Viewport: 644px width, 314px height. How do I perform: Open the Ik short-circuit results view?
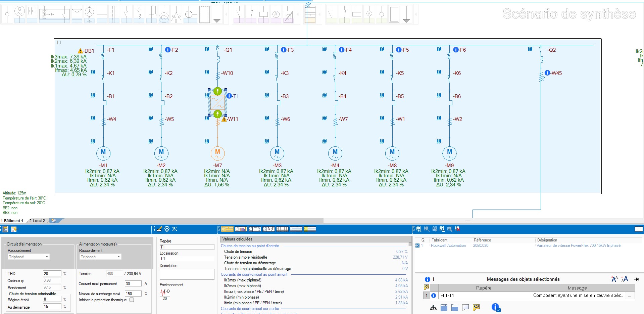click(x=268, y=229)
